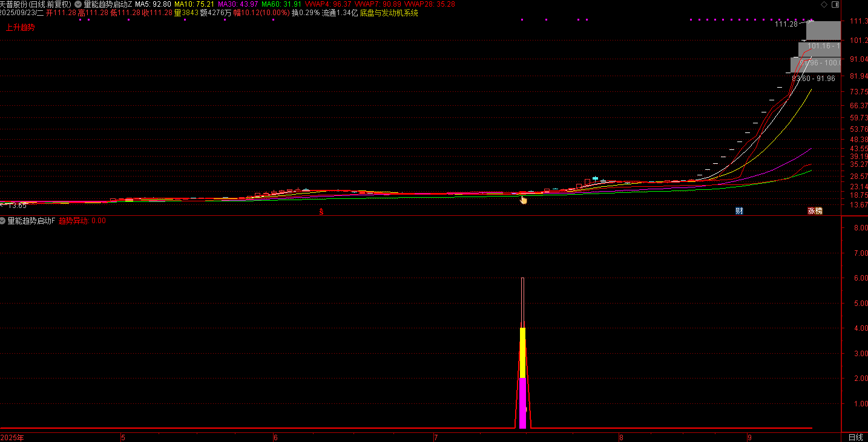Click the 幅10.12(10.00%) change value
The image size is (868, 442).
click(x=261, y=13)
